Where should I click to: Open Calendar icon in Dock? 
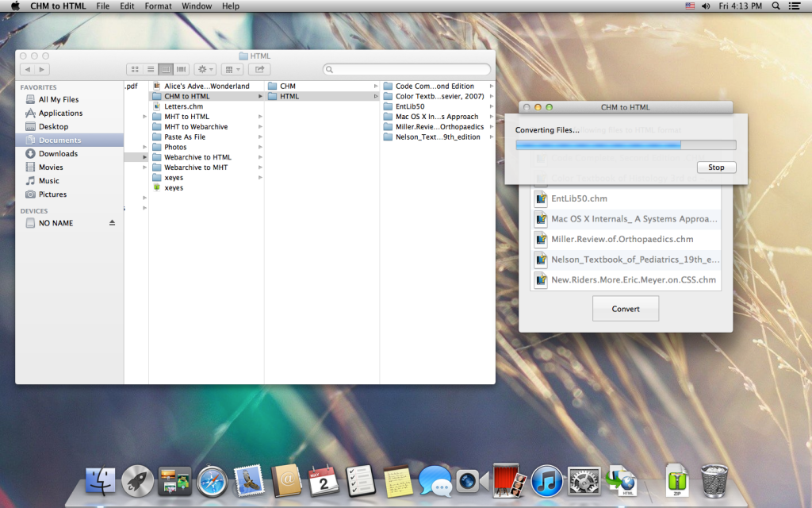coord(324,481)
